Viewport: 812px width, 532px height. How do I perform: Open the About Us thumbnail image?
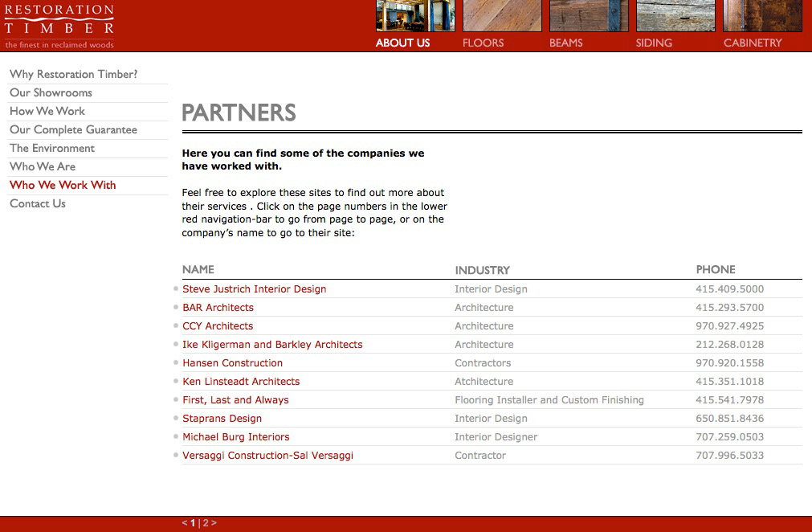pos(415,16)
